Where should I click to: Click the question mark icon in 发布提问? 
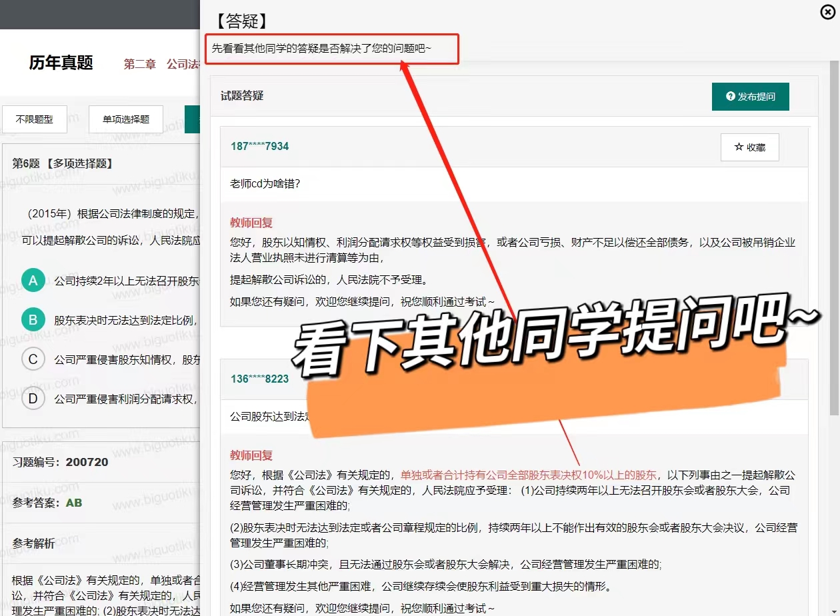[x=731, y=97]
